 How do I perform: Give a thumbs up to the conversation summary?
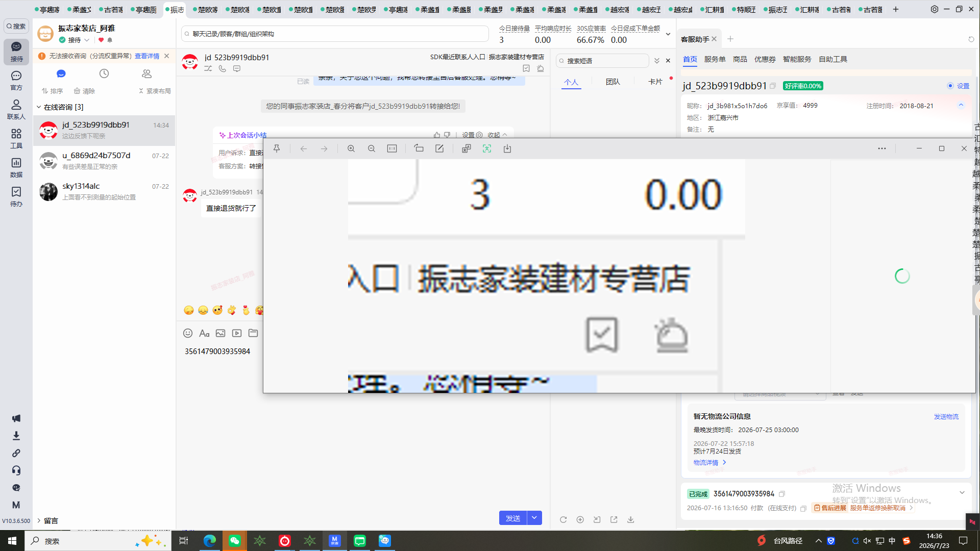click(437, 135)
